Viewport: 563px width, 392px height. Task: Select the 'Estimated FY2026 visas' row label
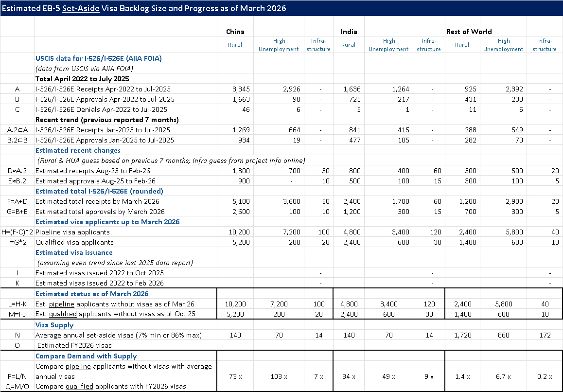[x=73, y=345]
